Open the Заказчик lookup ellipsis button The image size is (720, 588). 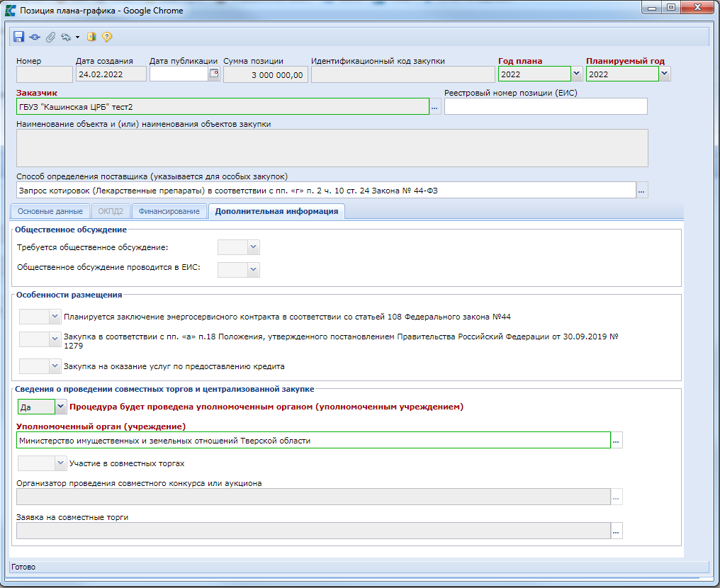click(x=435, y=106)
